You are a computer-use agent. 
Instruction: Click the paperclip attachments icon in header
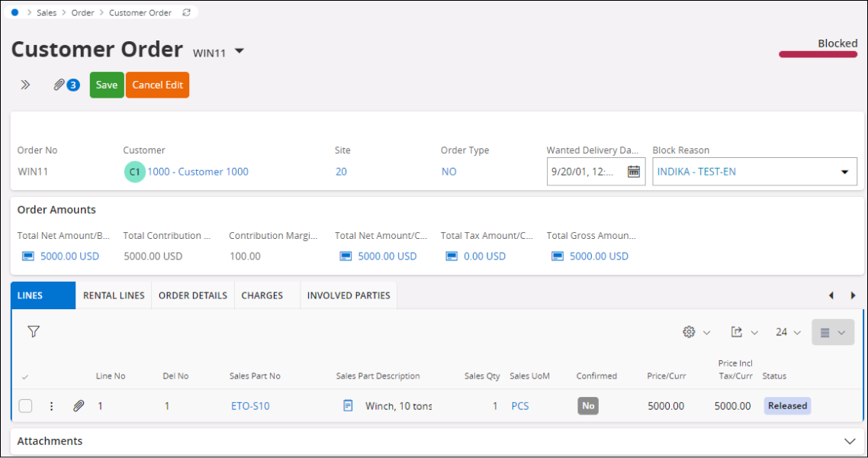[x=59, y=85]
